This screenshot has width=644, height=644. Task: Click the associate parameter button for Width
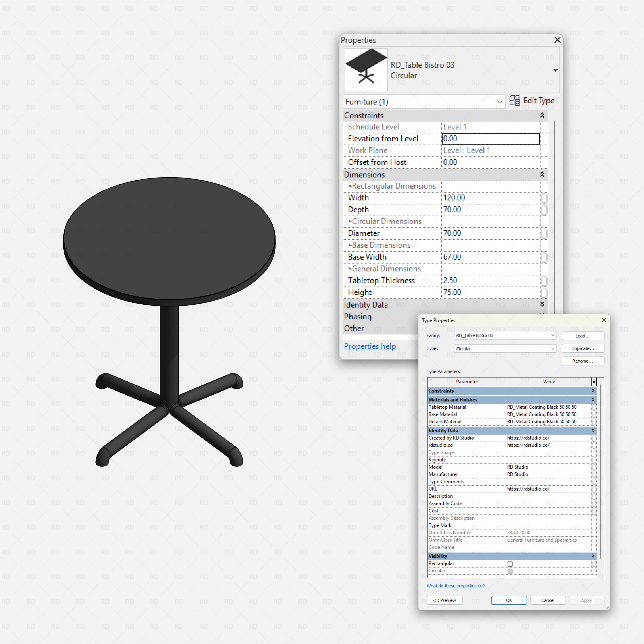[x=544, y=198]
